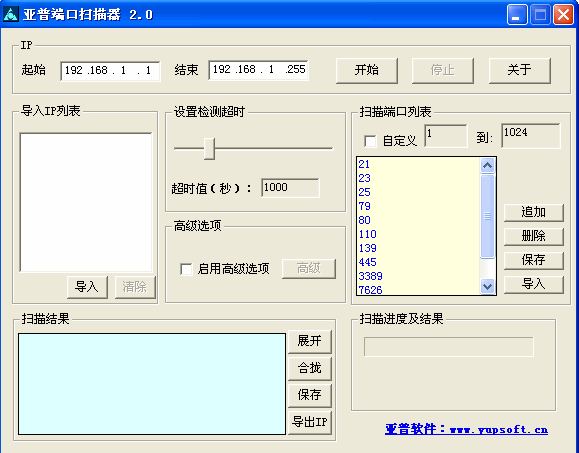Minimize the port scanner window
The width and height of the screenshot is (579, 453).
click(517, 15)
